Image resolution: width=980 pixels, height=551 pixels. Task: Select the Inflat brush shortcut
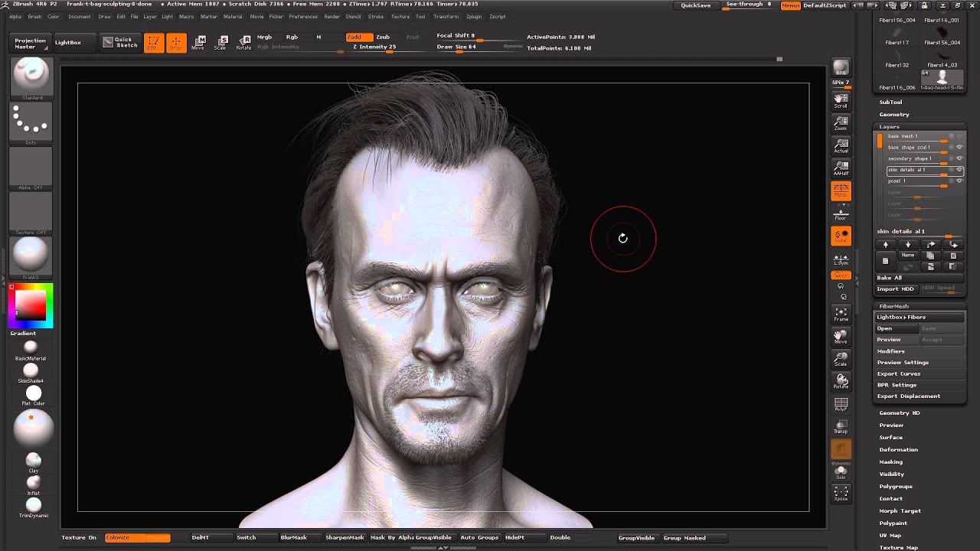(x=33, y=484)
